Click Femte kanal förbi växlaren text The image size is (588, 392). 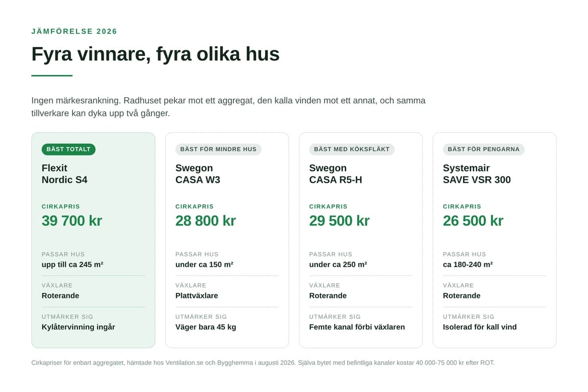point(357,327)
